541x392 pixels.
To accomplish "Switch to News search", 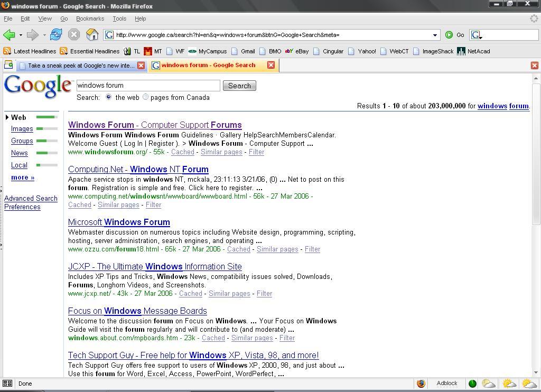I will point(20,153).
